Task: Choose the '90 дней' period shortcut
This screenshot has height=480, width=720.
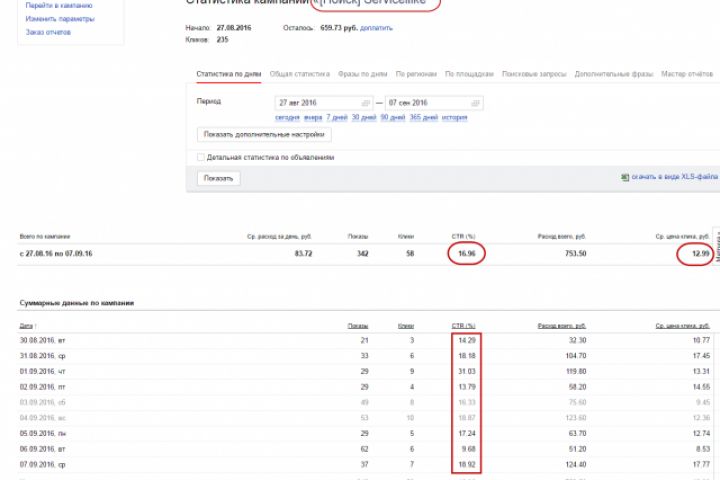Action: pyautogui.click(x=393, y=118)
